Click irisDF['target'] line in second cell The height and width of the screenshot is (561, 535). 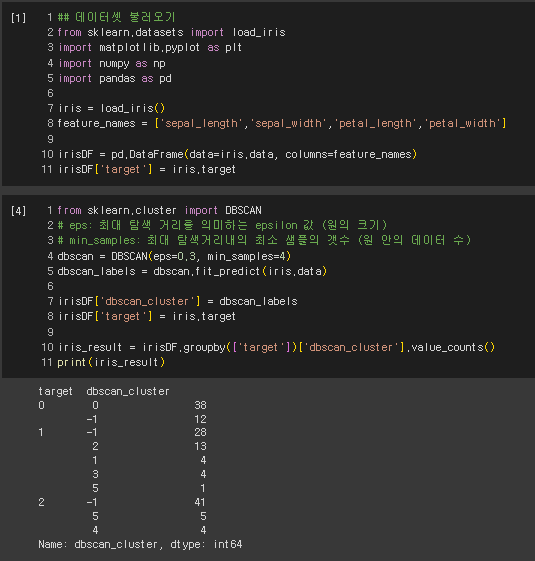click(x=147, y=316)
